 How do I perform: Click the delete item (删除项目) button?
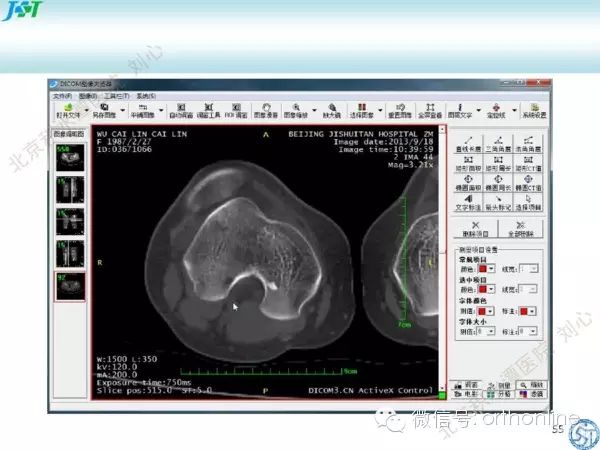click(475, 229)
